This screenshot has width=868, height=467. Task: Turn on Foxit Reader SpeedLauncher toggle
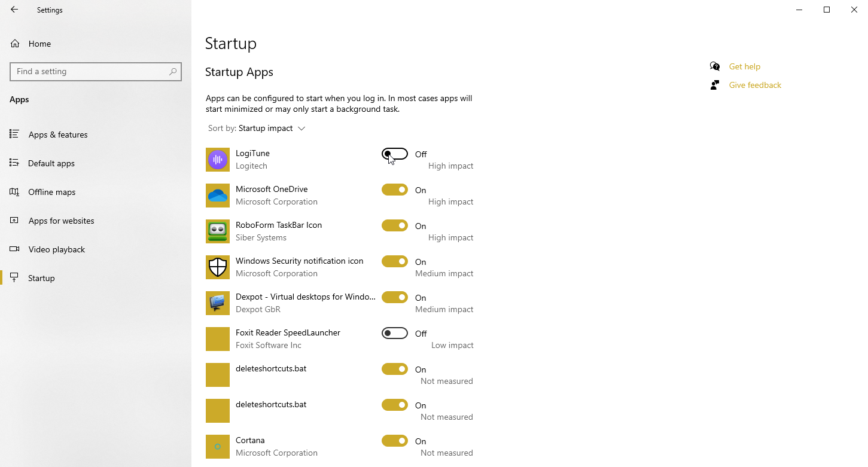[x=395, y=334]
